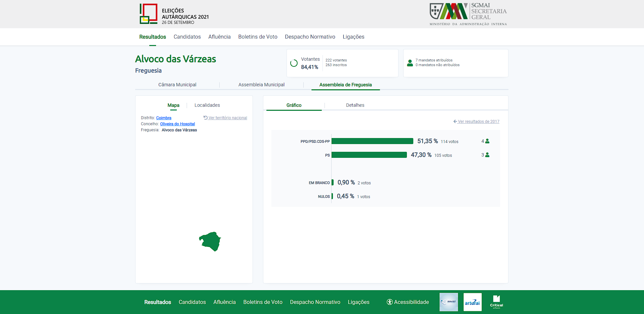Image resolution: width=644 pixels, height=314 pixels.
Task: Click the PPD/PSD.CDS-PP mandates person icon
Action: tap(487, 141)
